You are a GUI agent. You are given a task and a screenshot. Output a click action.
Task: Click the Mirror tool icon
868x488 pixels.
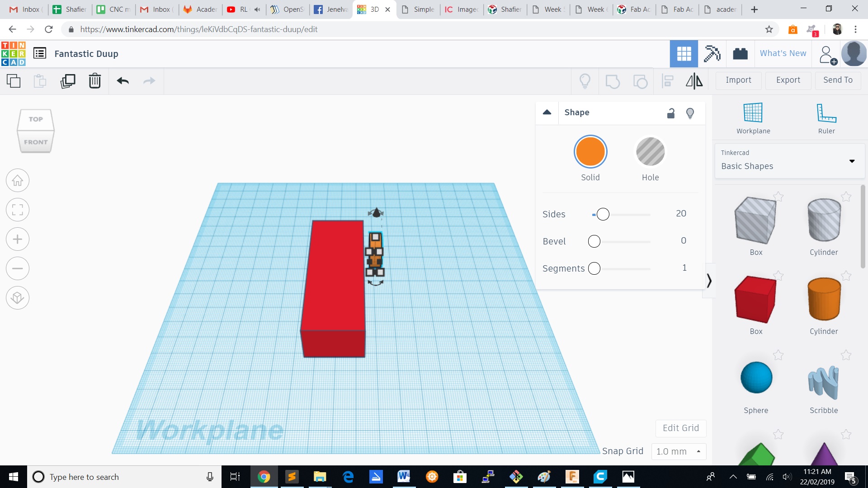click(694, 81)
